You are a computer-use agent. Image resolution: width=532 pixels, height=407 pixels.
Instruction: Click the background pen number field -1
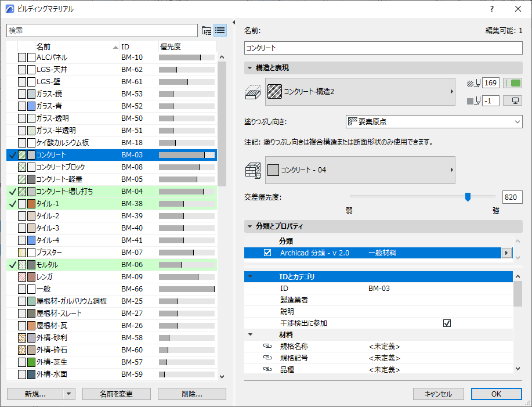click(491, 101)
